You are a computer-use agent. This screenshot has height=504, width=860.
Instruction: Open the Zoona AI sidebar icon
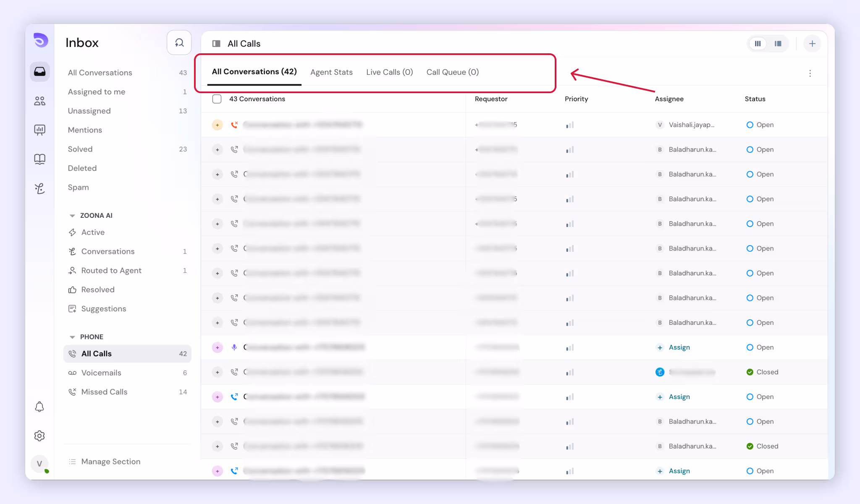coord(40,188)
